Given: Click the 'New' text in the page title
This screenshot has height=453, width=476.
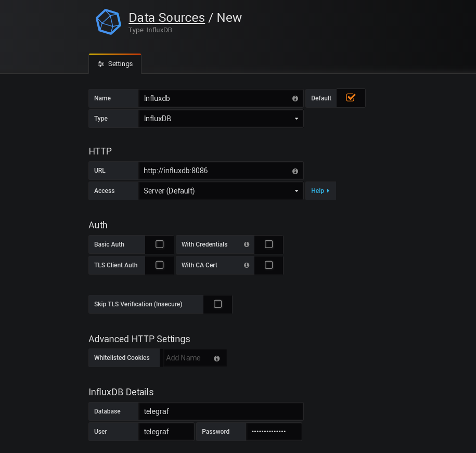Looking at the screenshot, I should [x=229, y=18].
